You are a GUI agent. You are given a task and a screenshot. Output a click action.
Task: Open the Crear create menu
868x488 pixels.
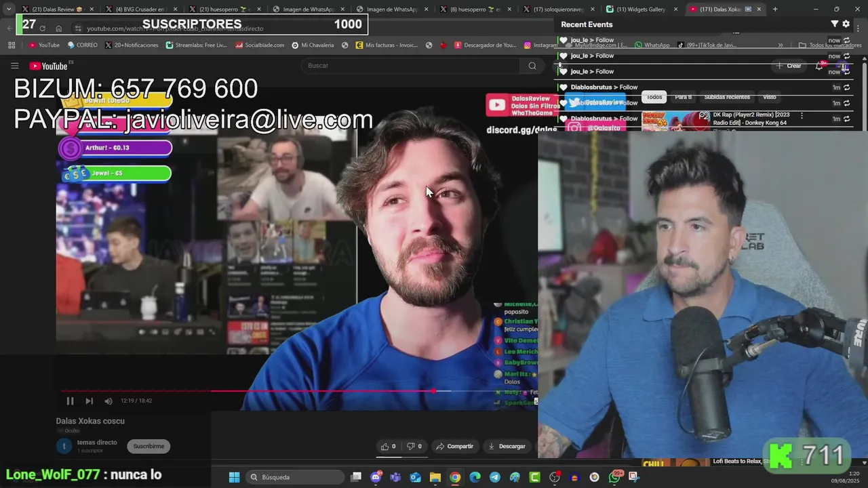point(789,66)
